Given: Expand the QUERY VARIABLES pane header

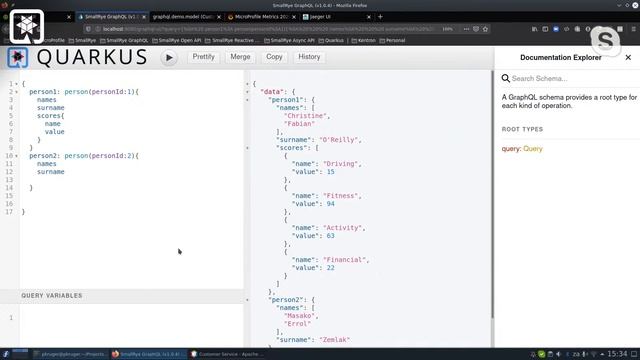Looking at the screenshot, I should (122, 296).
